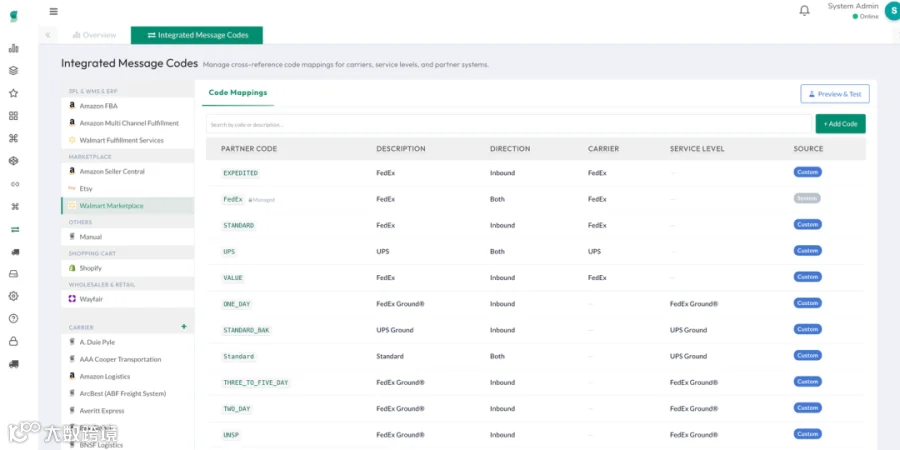The image size is (900, 450).
Task: Click the SOURCE column header
Action: [x=808, y=149]
